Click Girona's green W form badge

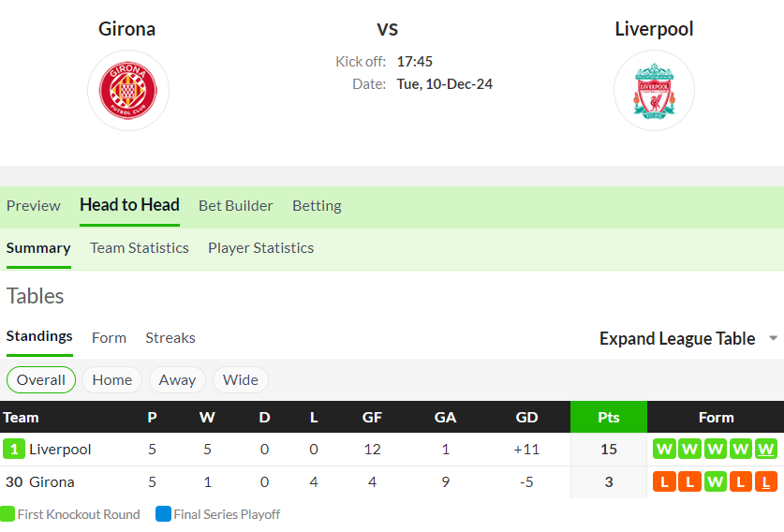pyautogui.click(x=715, y=482)
